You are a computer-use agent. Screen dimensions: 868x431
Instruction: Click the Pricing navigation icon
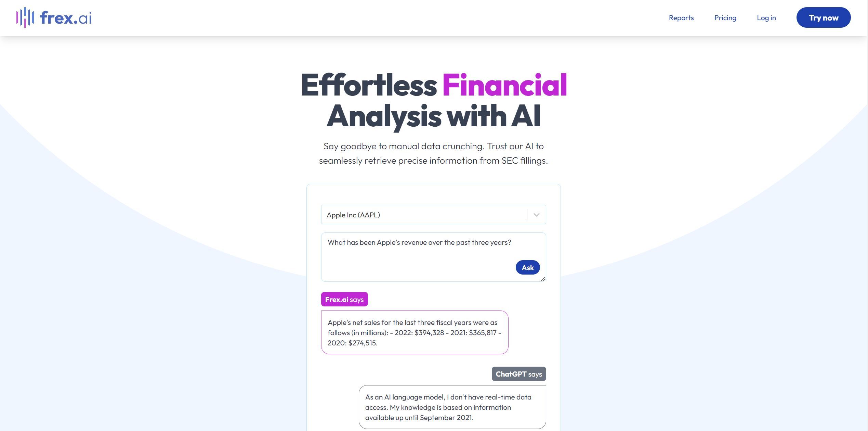[725, 17]
